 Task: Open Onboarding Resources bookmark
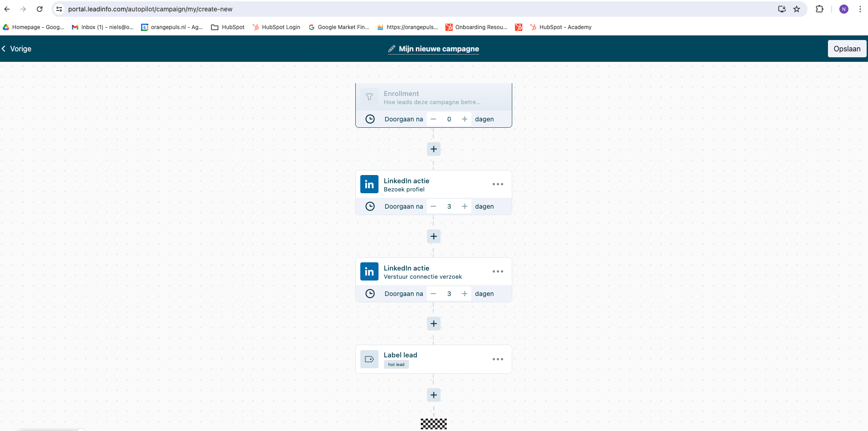tap(476, 27)
